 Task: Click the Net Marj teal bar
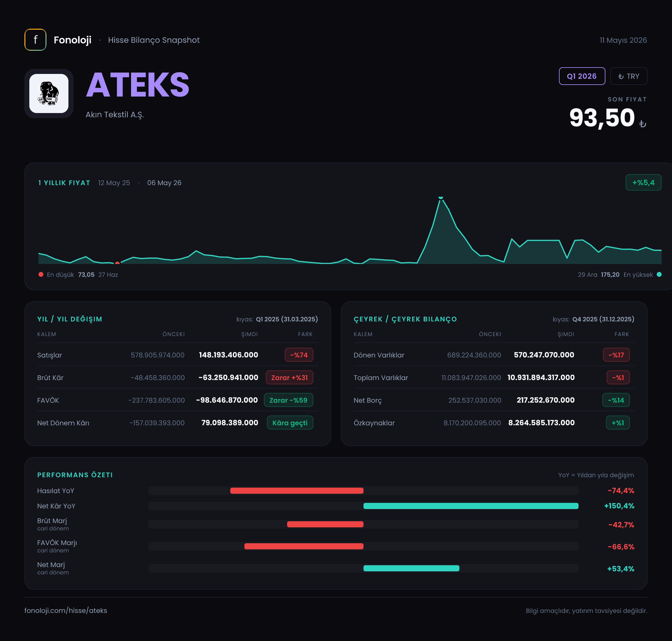(x=411, y=568)
